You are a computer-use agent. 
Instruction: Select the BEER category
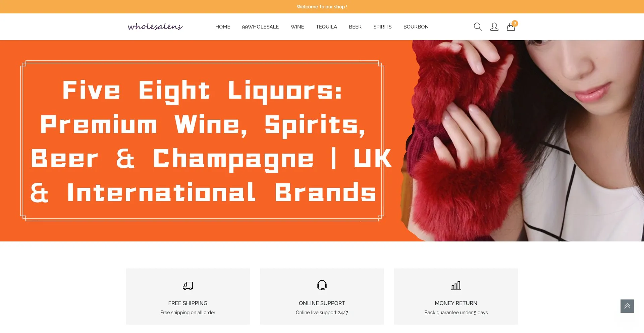355,27
